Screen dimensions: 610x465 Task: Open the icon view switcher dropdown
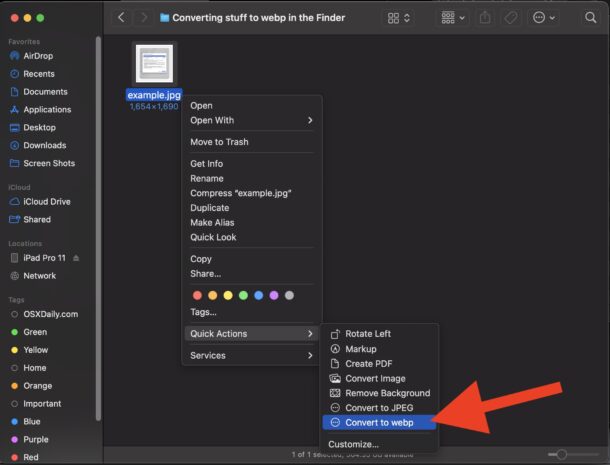click(400, 18)
